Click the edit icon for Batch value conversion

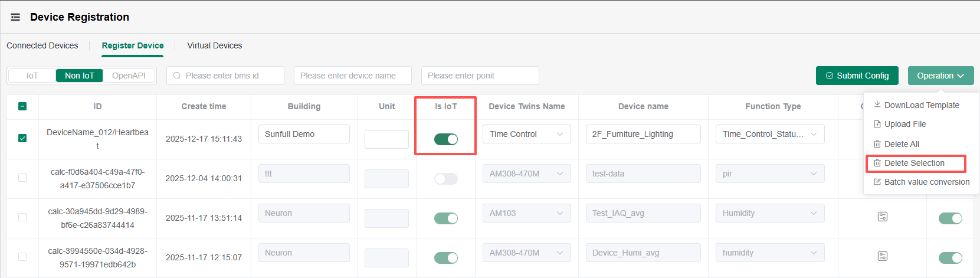877,182
